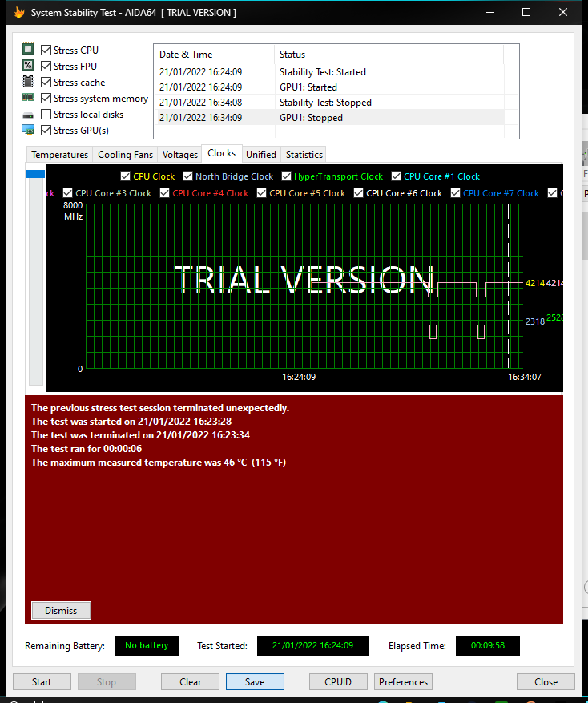
Task: Click the 16:24:09 graph time marker
Action: (299, 377)
